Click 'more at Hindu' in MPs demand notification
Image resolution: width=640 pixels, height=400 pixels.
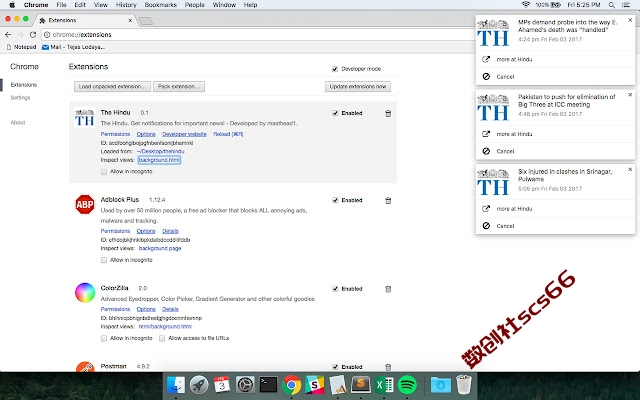click(514, 59)
